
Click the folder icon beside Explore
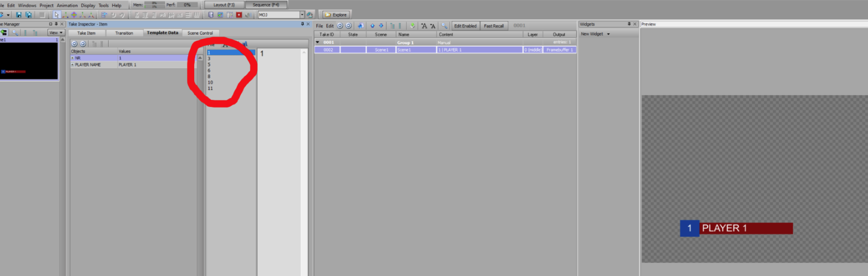[328, 15]
